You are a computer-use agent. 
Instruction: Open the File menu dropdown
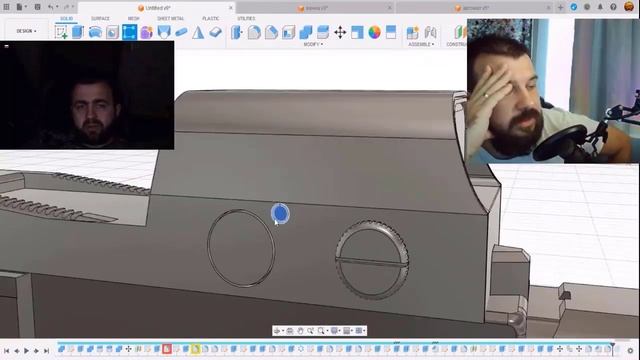click(21, 7)
